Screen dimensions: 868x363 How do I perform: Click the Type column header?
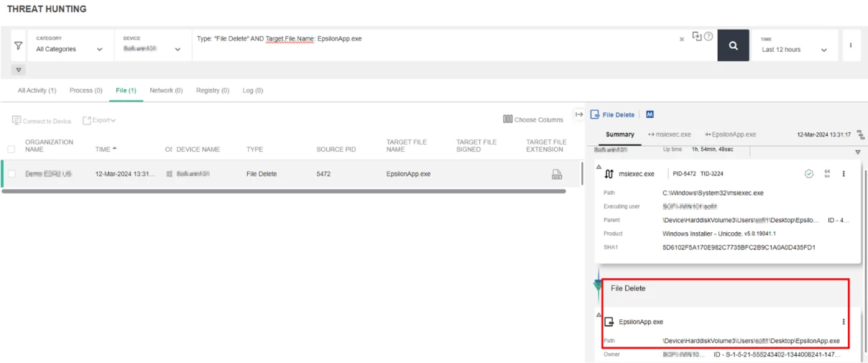[x=254, y=150]
